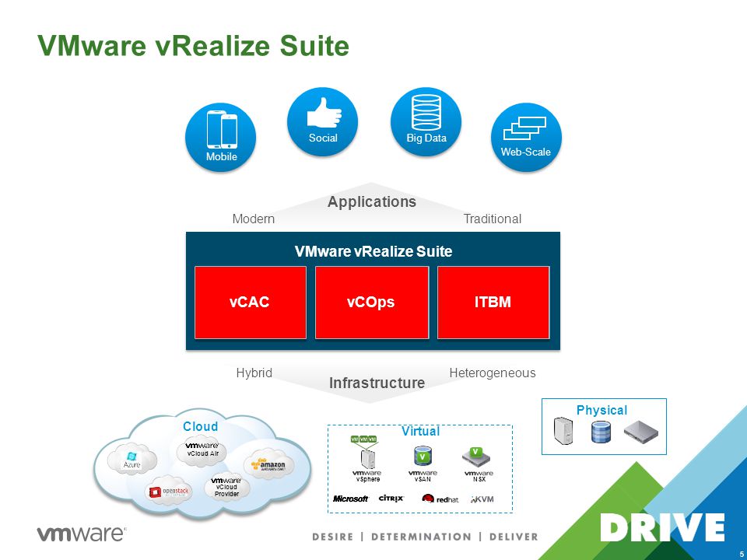This screenshot has width=747, height=560.
Task: Click the 'Physical' heading
Action: pos(601,410)
